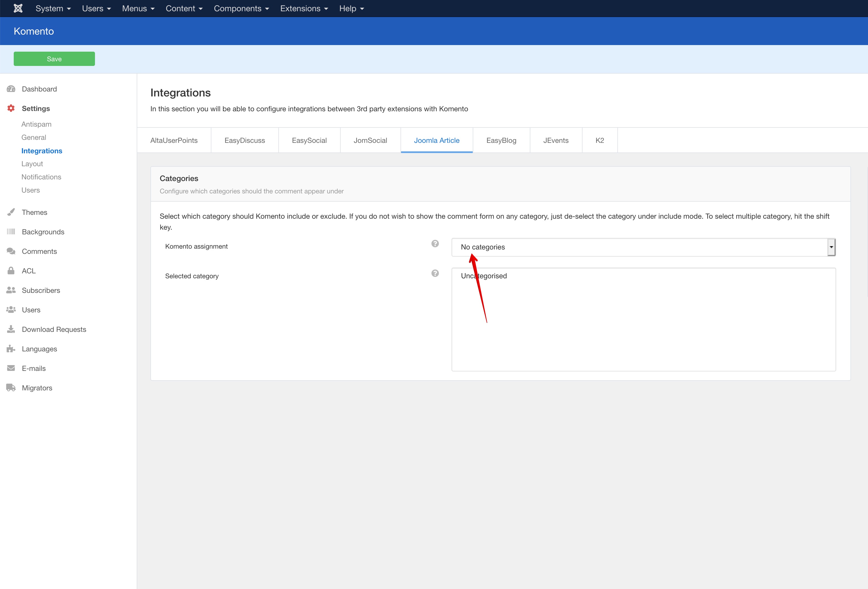Open Notifications settings
The height and width of the screenshot is (589, 868).
point(41,177)
